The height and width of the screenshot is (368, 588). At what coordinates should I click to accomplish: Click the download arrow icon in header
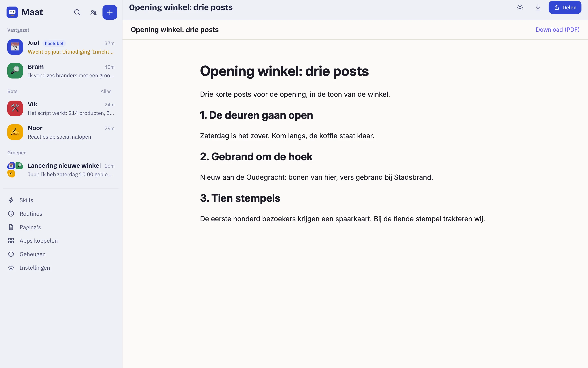(538, 8)
